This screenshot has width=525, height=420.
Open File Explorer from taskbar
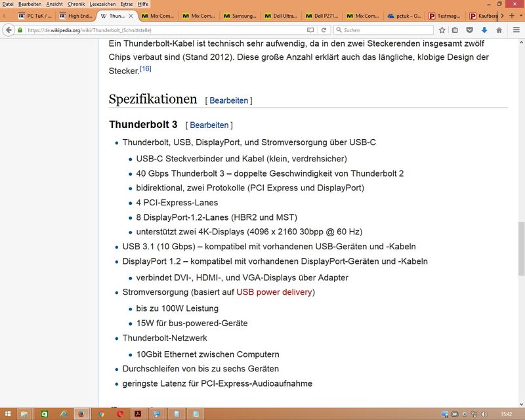tap(24, 414)
